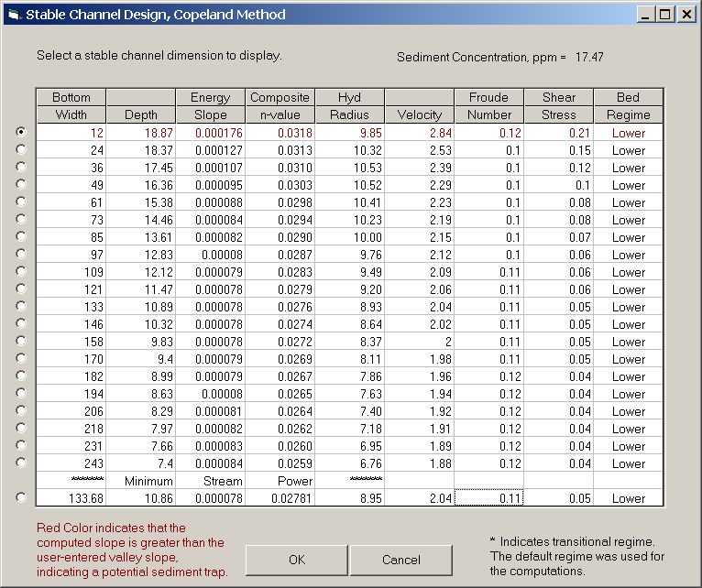Viewport: 702px width, 588px height.
Task: Select the radio button for width 243
Action: [21, 463]
